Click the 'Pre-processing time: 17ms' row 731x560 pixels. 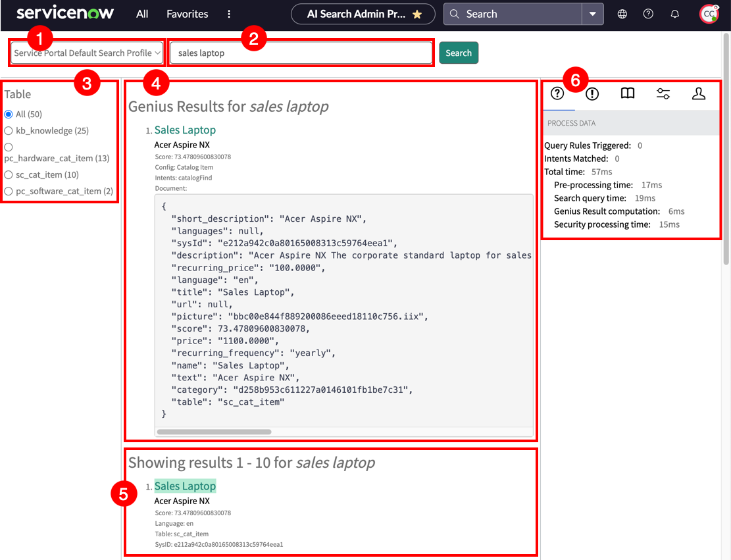click(608, 185)
